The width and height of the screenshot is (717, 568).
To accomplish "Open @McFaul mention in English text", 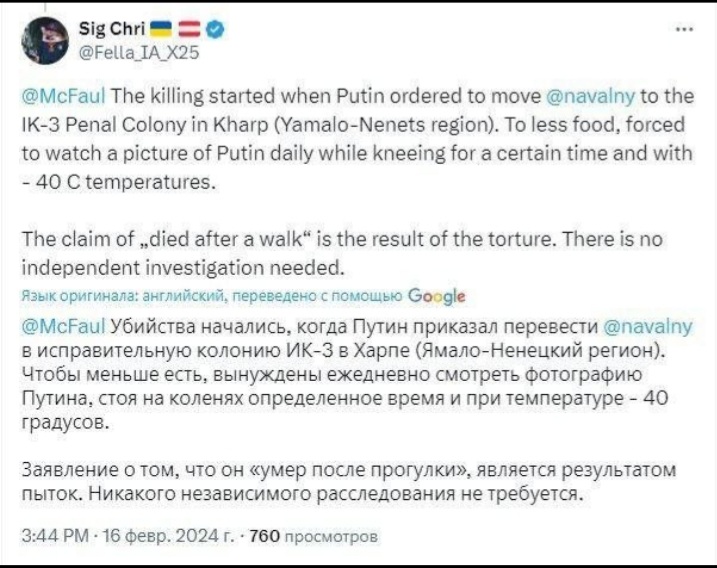I will click(64, 96).
